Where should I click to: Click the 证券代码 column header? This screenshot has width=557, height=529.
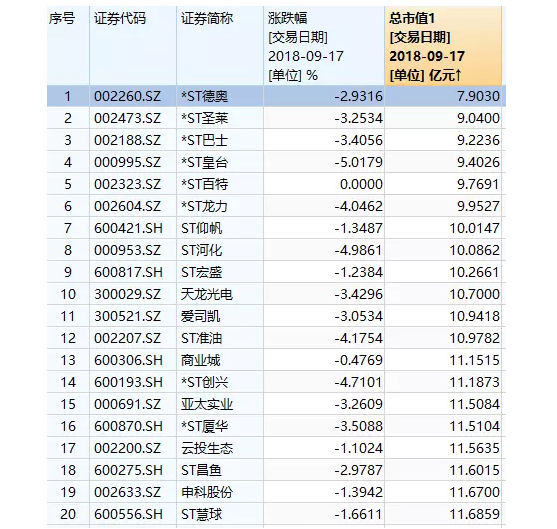pos(133,46)
